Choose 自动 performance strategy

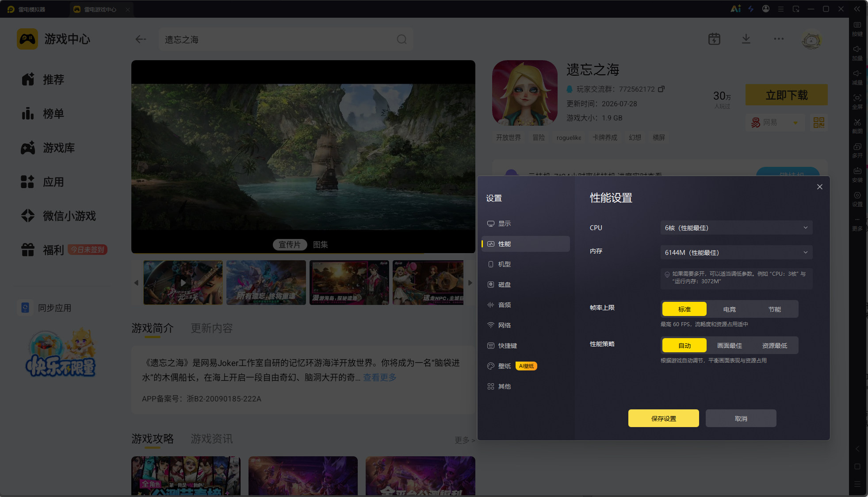[x=684, y=346]
